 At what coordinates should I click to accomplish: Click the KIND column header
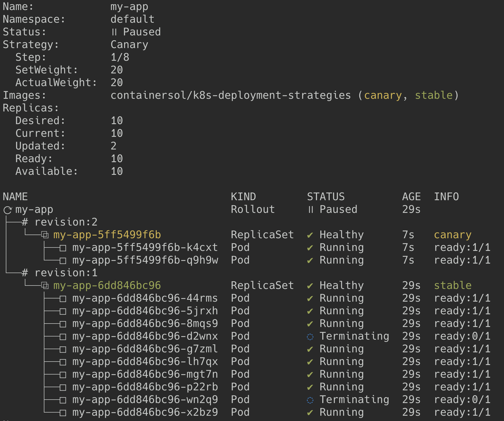(x=243, y=197)
